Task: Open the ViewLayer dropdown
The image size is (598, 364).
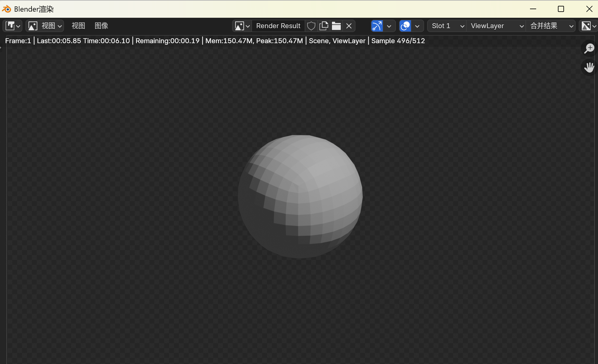Action: pyautogui.click(x=496, y=26)
